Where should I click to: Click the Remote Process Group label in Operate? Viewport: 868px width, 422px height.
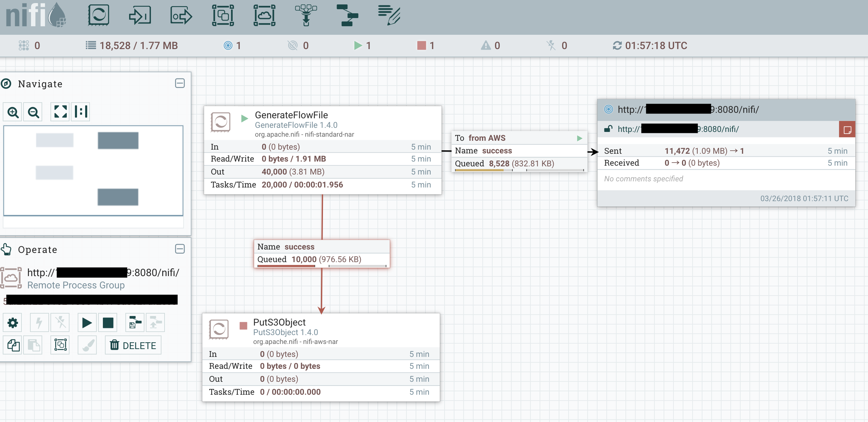(76, 285)
